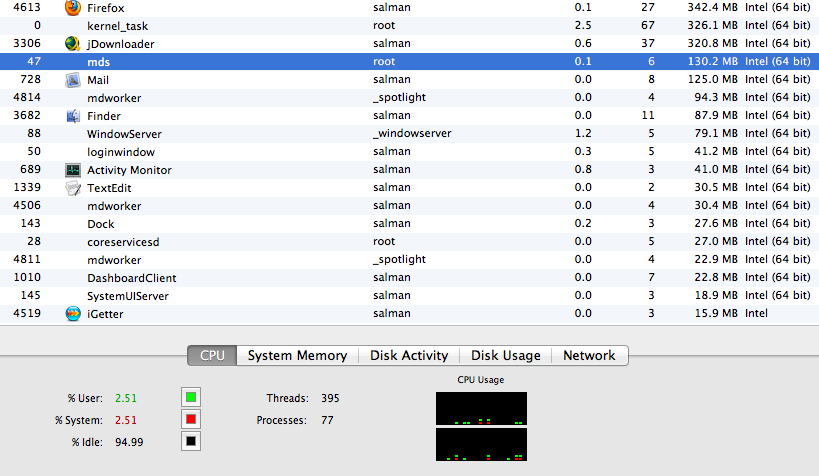
Task: Click WindowServer's CPU value 1.2
Action: click(583, 133)
